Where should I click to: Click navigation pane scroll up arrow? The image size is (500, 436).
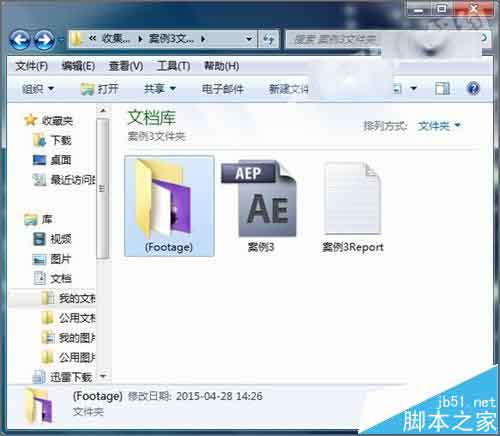(x=103, y=110)
